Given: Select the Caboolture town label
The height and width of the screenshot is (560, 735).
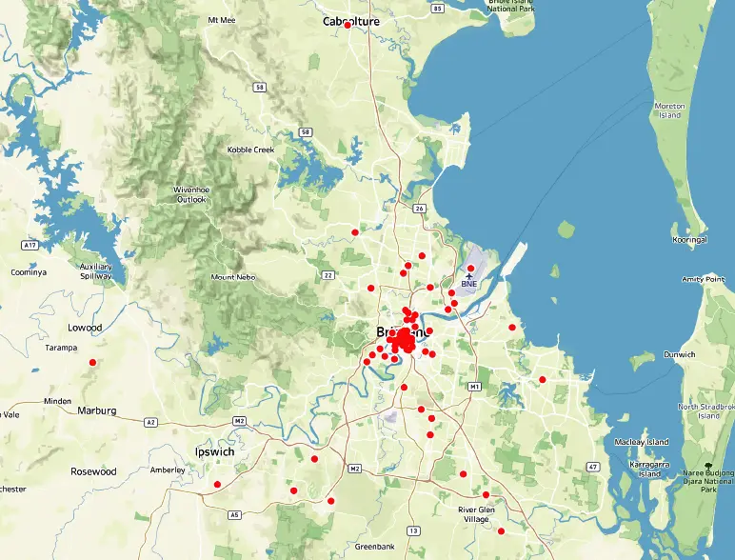Looking at the screenshot, I should coord(350,21).
